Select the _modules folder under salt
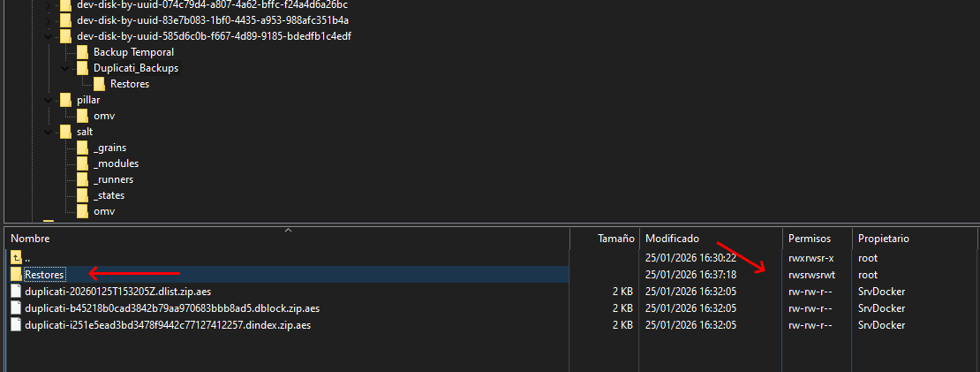This screenshot has width=980, height=372. pos(116,163)
